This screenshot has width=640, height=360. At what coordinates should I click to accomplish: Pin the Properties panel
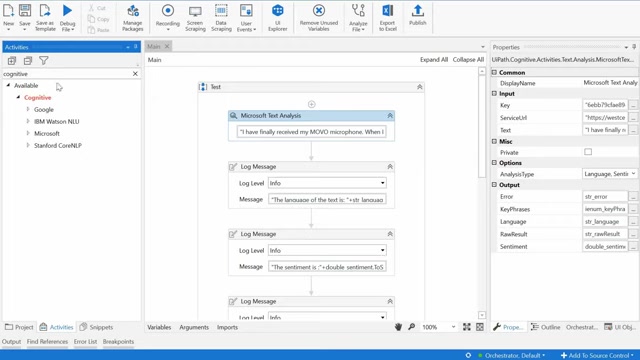point(634,47)
